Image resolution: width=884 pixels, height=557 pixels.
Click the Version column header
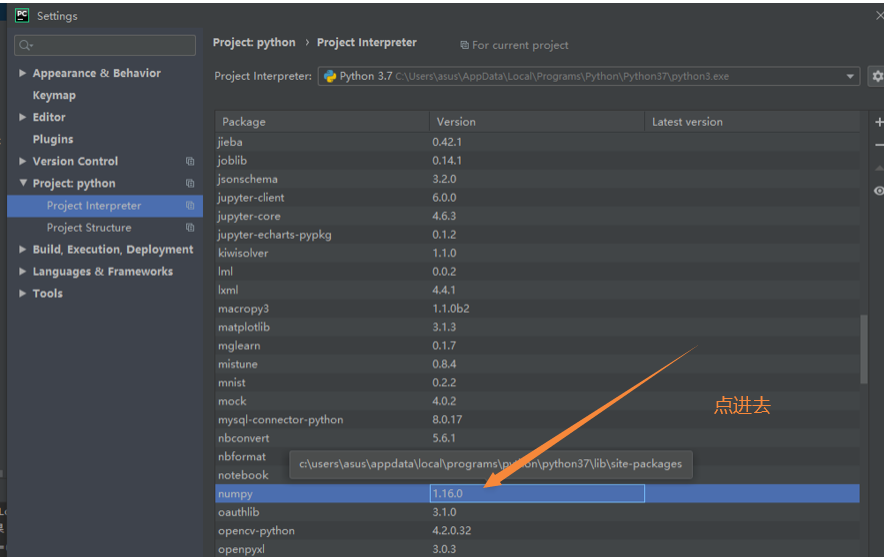tap(537, 122)
